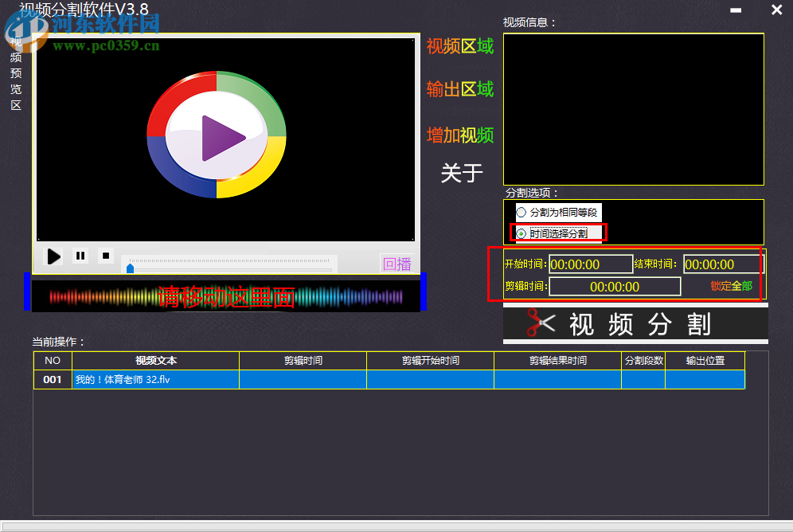Open 视频区域 from the right menu

(461, 45)
